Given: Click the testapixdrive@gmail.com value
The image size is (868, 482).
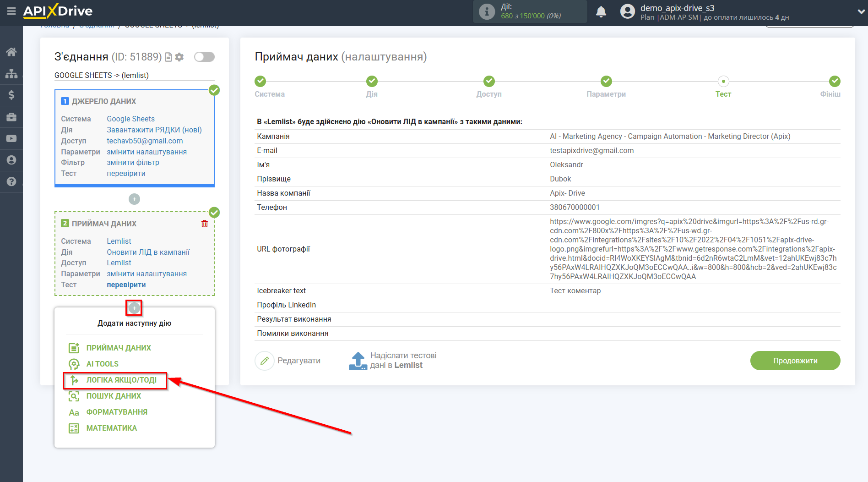Looking at the screenshot, I should click(591, 151).
